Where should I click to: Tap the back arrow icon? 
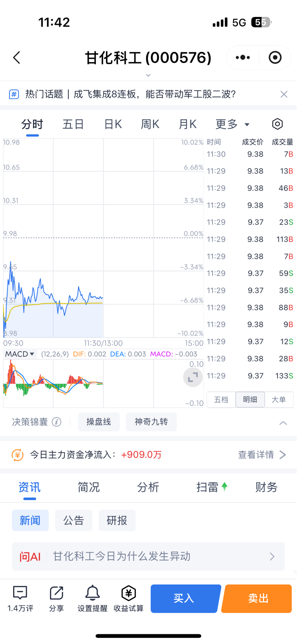[x=17, y=58]
